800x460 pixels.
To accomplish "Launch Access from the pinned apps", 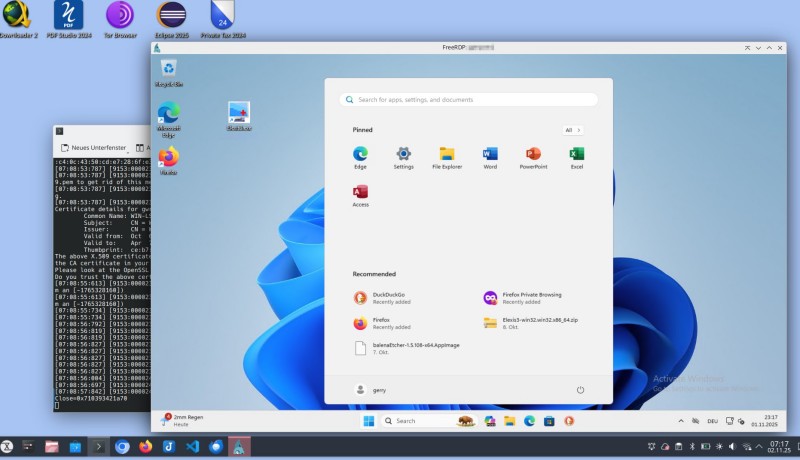I will coord(360,196).
